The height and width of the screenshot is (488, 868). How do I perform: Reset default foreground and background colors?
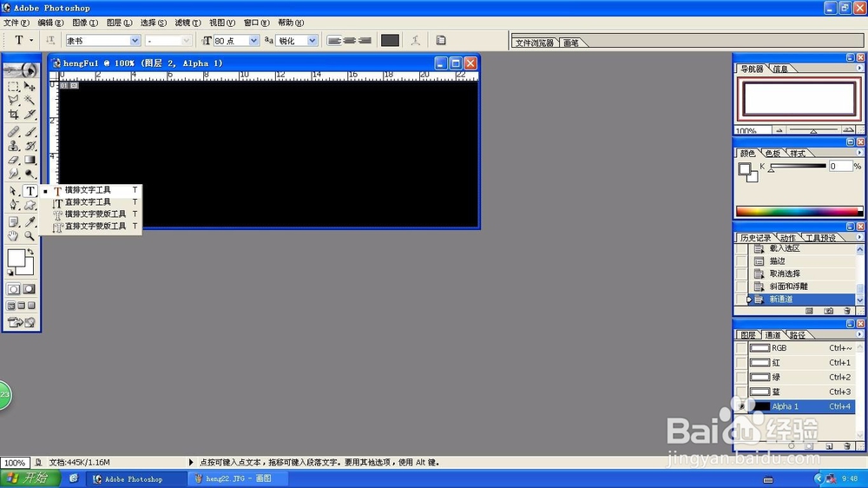coord(10,273)
